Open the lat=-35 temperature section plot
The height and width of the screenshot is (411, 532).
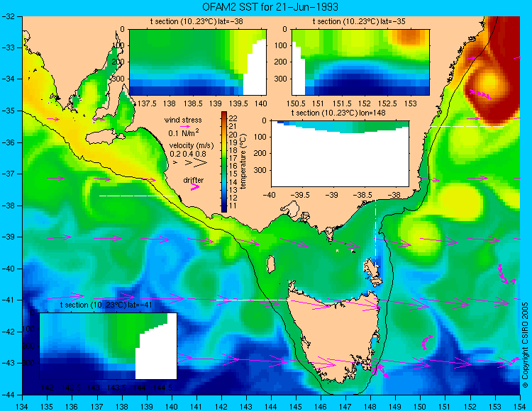point(360,62)
